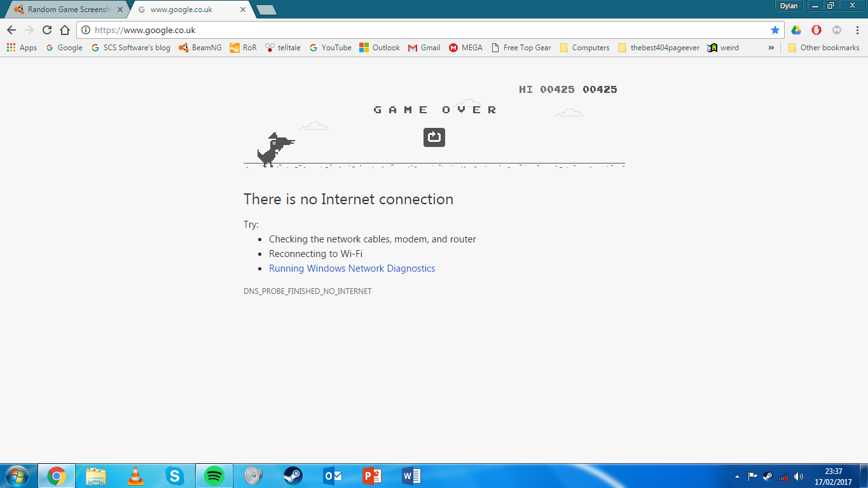The image size is (868, 488).
Task: Click the There is no Internet connection heading
Action: point(348,199)
